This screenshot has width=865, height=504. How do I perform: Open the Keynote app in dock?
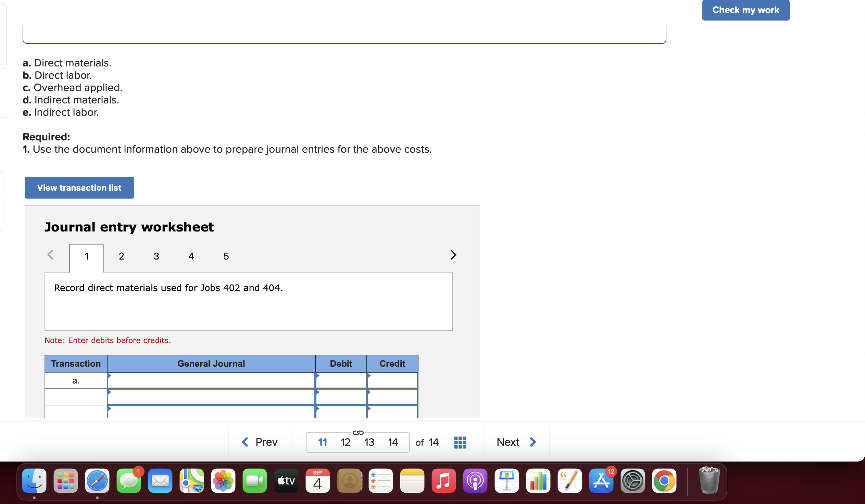[507, 481]
